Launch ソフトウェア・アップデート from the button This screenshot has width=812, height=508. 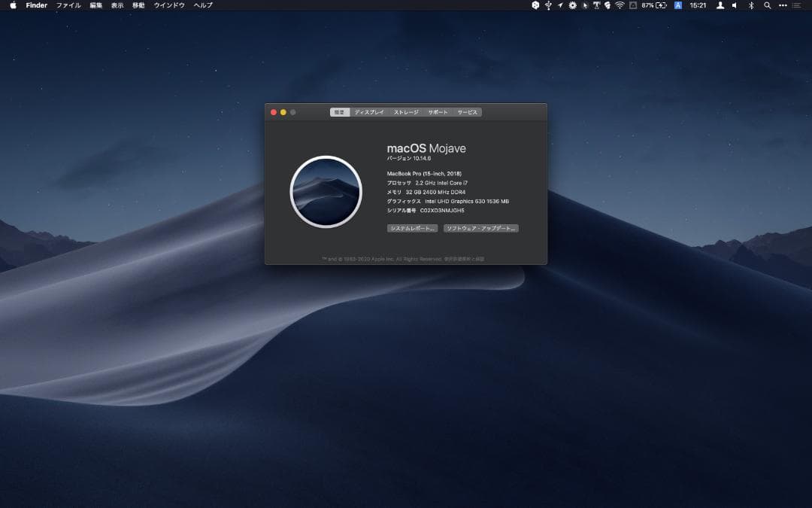tap(482, 227)
